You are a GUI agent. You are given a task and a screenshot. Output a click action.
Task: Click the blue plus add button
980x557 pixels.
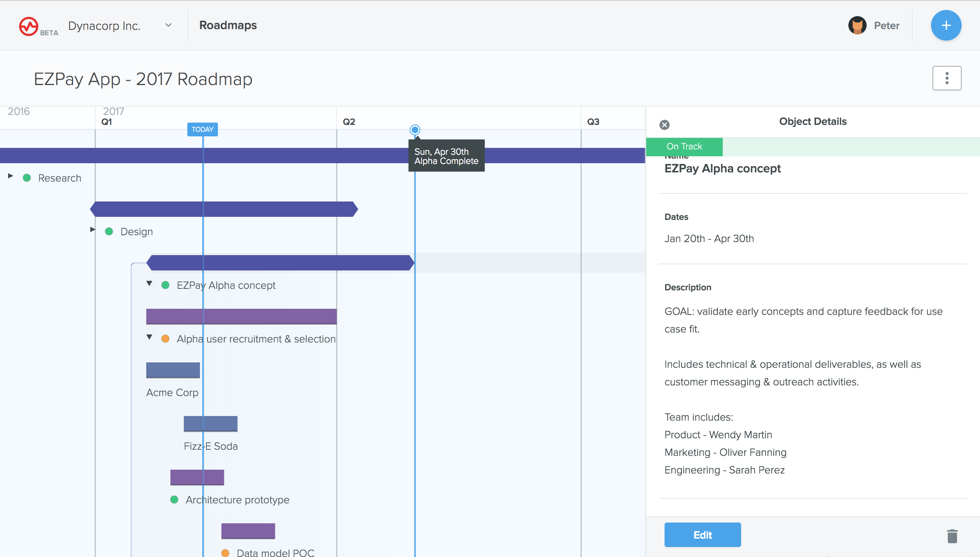click(x=946, y=25)
